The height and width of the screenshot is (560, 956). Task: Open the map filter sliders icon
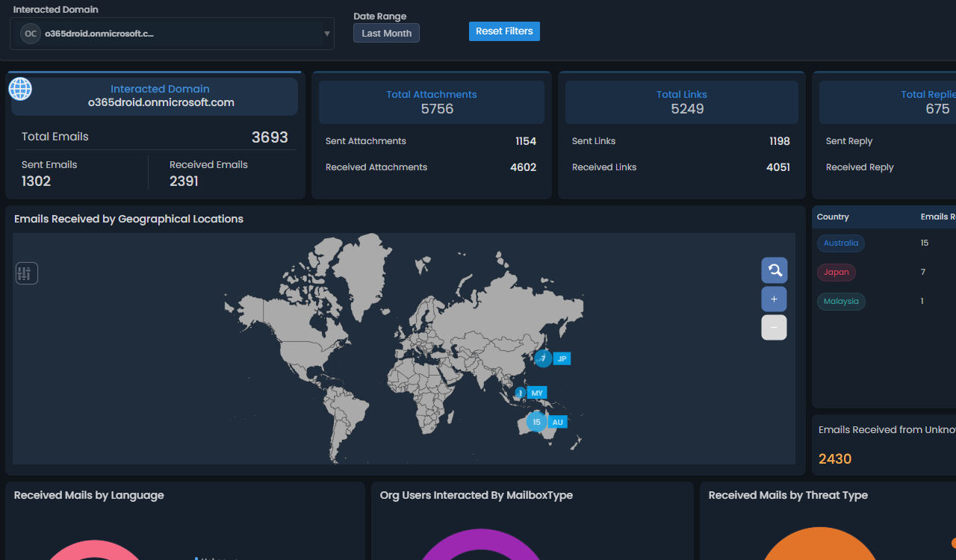coord(26,273)
